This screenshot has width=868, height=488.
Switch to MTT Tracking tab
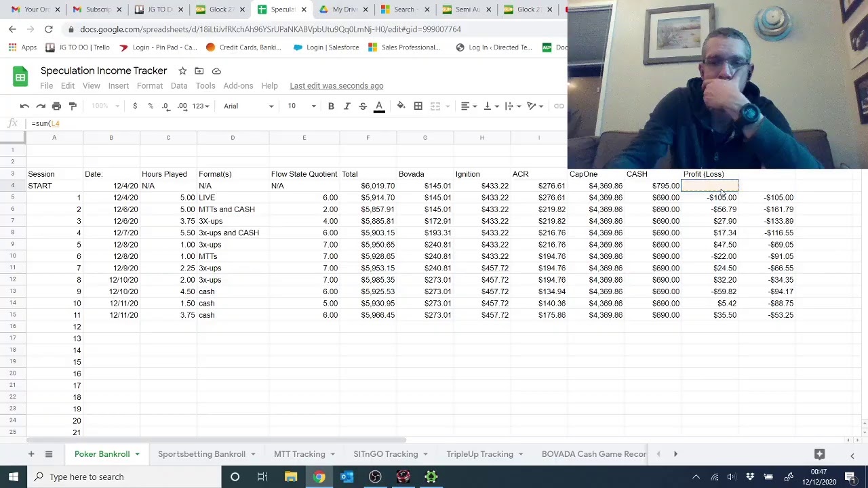pos(300,454)
